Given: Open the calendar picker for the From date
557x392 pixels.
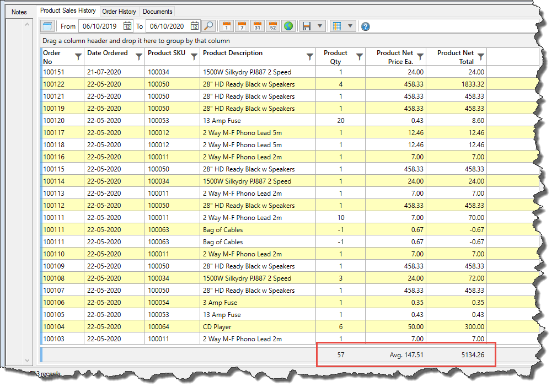Looking at the screenshot, I should tap(128, 25).
